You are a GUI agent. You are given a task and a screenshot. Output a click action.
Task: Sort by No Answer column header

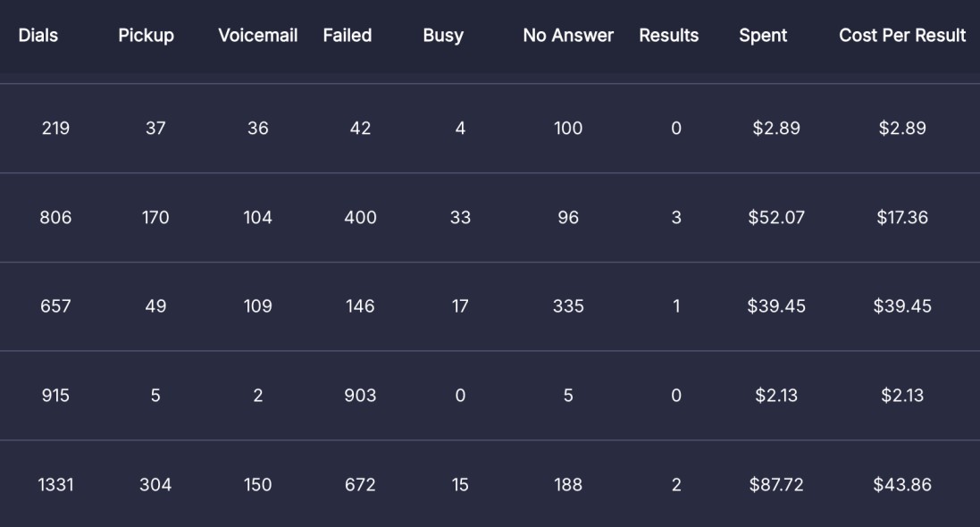tap(568, 36)
